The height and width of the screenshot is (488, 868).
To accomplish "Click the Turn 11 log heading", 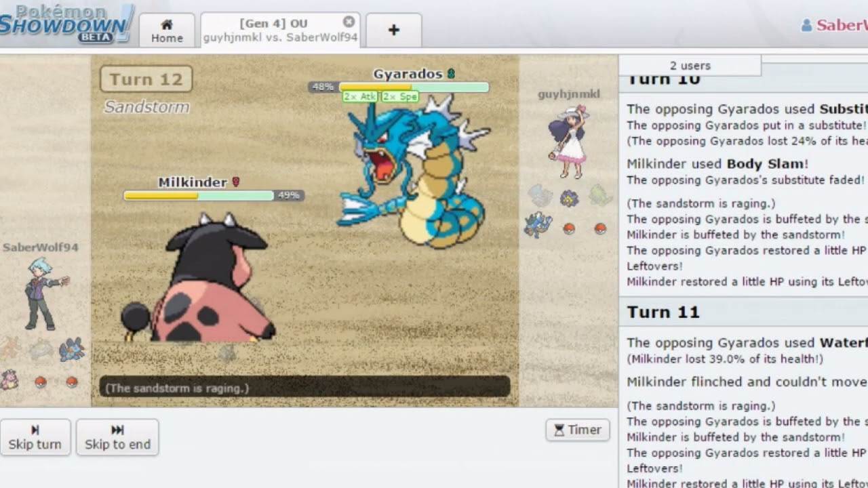I will point(663,312).
